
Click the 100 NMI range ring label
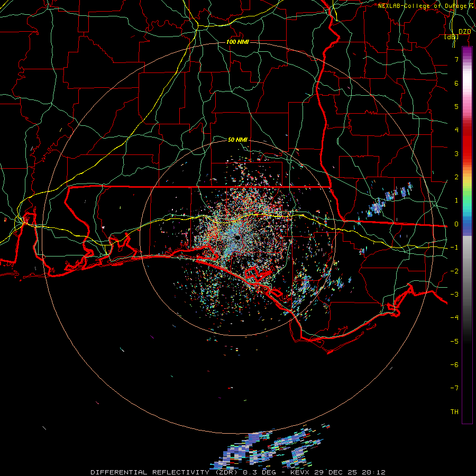[237, 42]
